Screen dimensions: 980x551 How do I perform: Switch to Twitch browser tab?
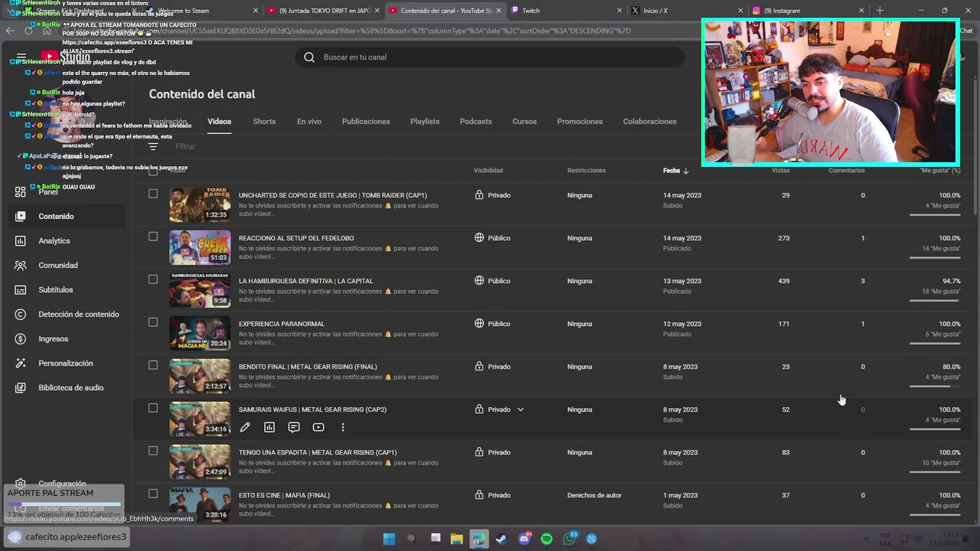point(567,11)
